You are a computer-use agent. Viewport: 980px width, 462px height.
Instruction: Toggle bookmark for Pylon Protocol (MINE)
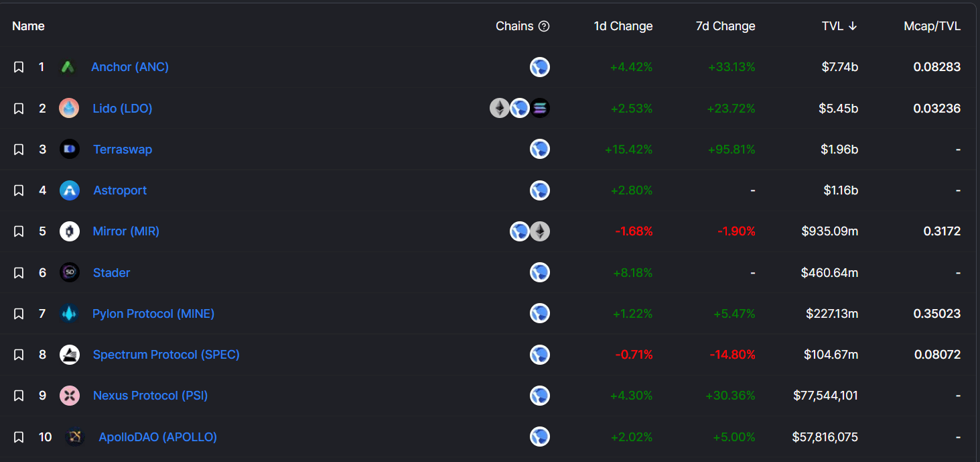click(19, 314)
